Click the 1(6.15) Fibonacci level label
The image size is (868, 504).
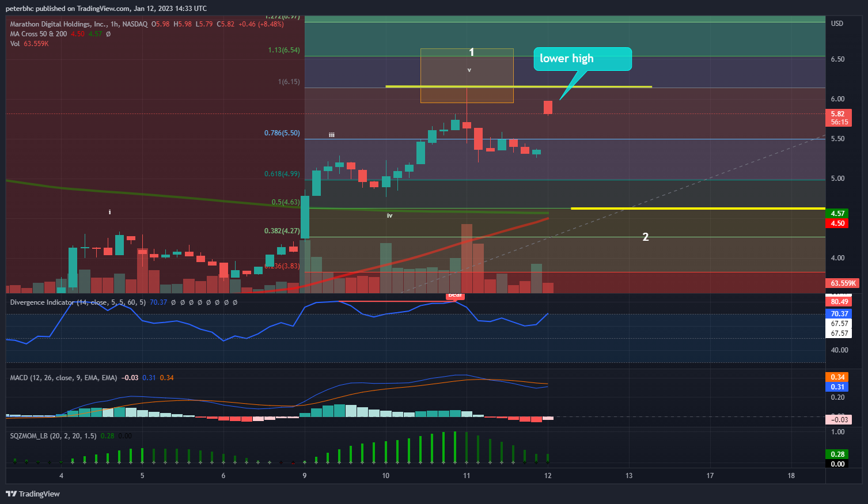[289, 82]
